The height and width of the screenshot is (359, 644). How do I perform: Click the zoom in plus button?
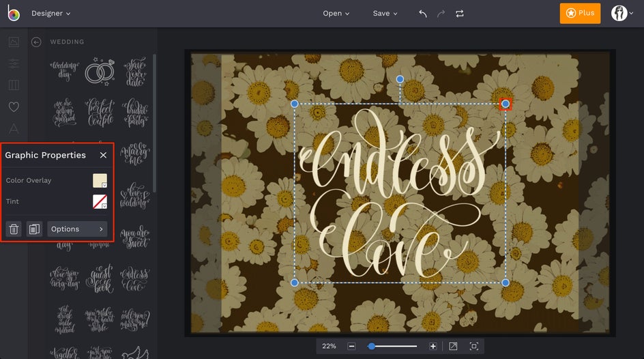coord(433,347)
